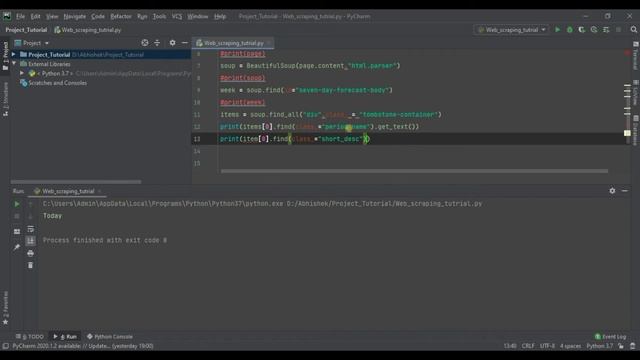Open the Refactor menu
This screenshot has width=640, height=360.
121,16
